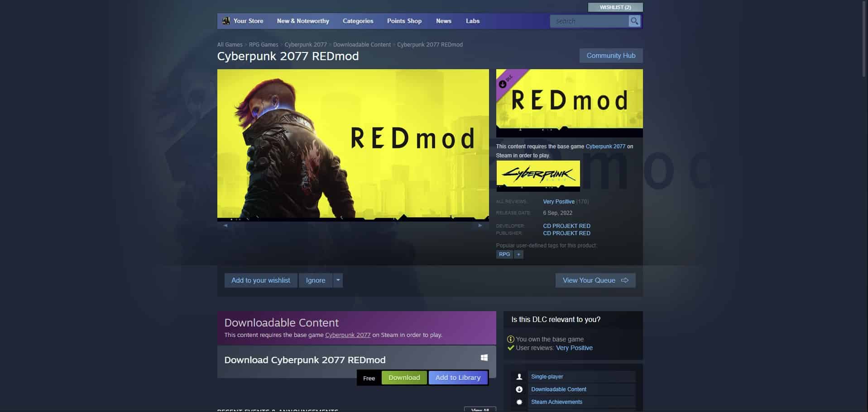Open the Labs menu
The height and width of the screenshot is (412, 868).
tap(472, 21)
